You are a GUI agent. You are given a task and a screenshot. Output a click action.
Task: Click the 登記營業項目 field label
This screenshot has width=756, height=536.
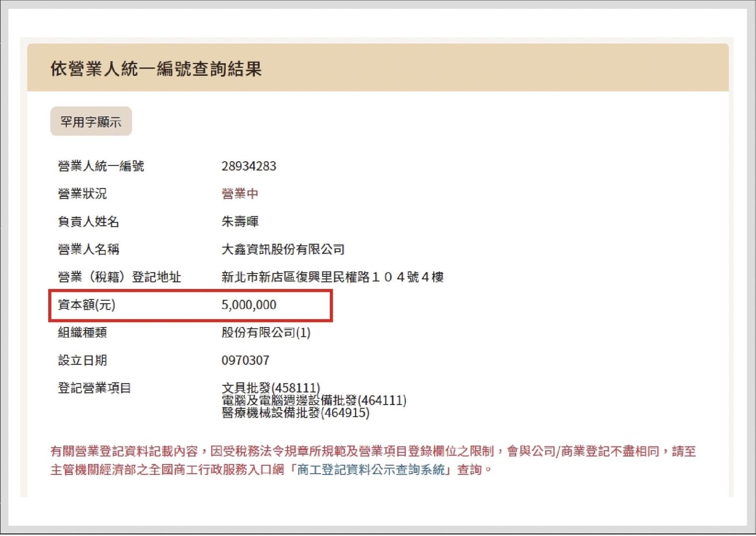94,388
